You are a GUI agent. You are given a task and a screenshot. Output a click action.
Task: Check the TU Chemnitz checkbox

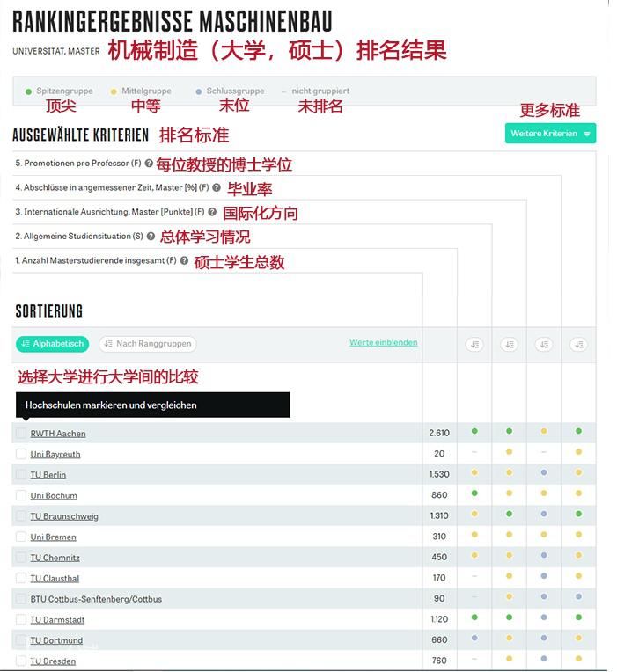click(21, 557)
